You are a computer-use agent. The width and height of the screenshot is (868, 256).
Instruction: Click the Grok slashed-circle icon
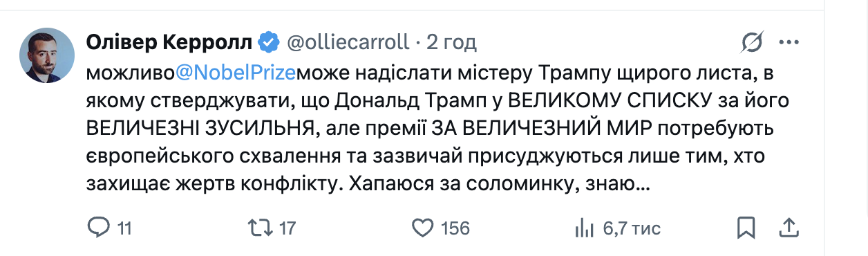(752, 43)
